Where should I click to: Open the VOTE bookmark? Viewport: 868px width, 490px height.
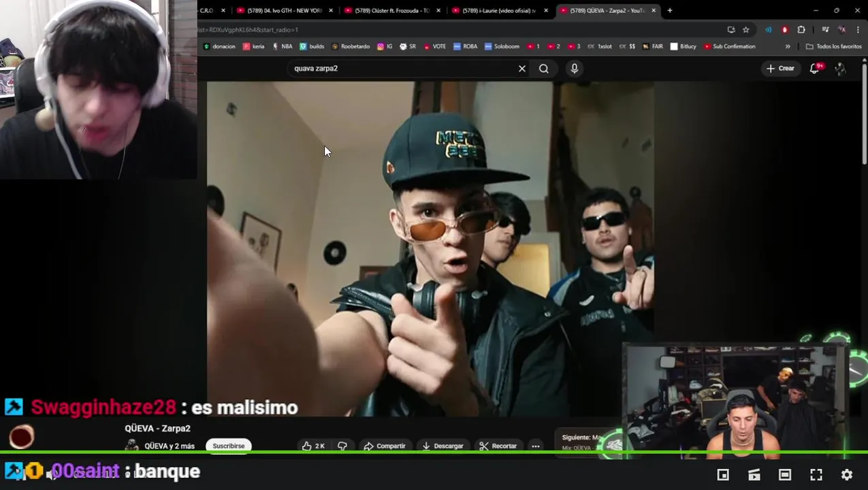point(434,46)
